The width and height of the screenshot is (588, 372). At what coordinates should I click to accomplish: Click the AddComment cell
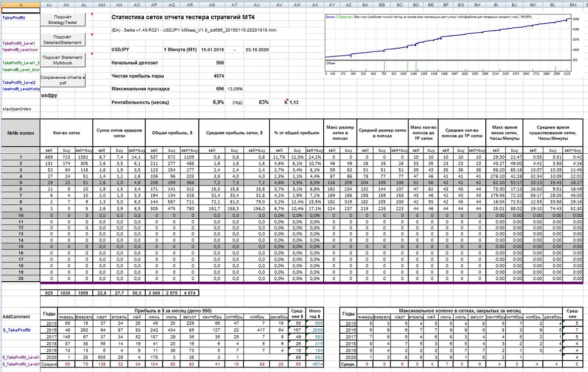[16, 316]
